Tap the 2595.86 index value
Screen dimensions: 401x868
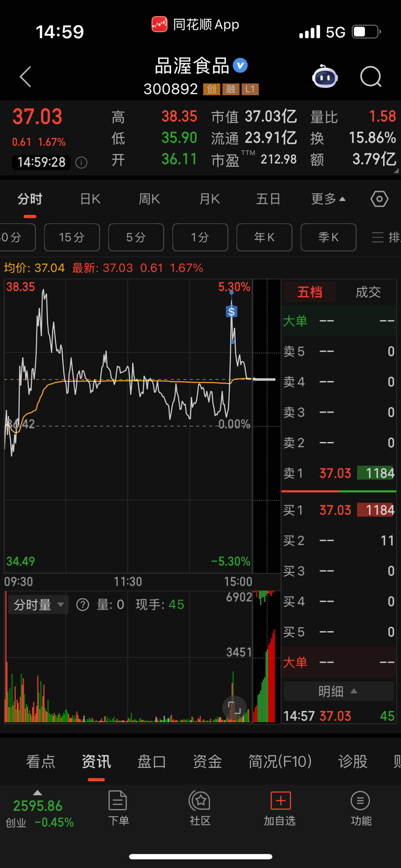[38, 806]
